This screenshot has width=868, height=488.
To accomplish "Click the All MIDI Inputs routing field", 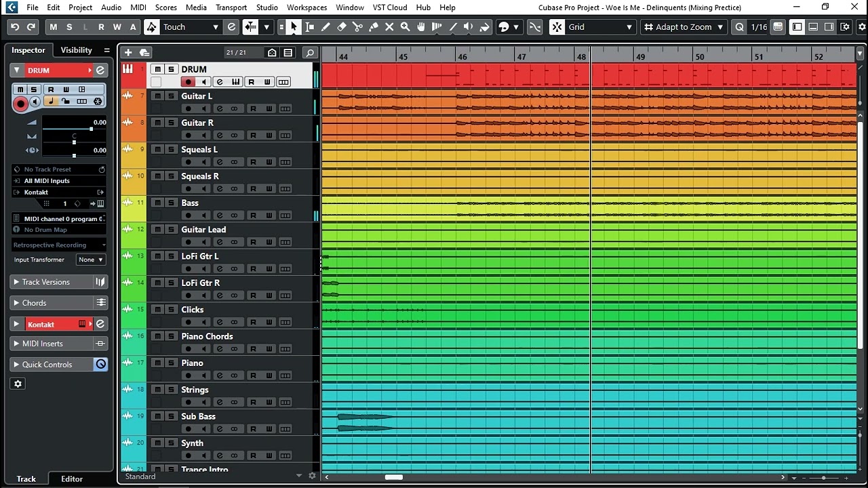I will pos(59,181).
